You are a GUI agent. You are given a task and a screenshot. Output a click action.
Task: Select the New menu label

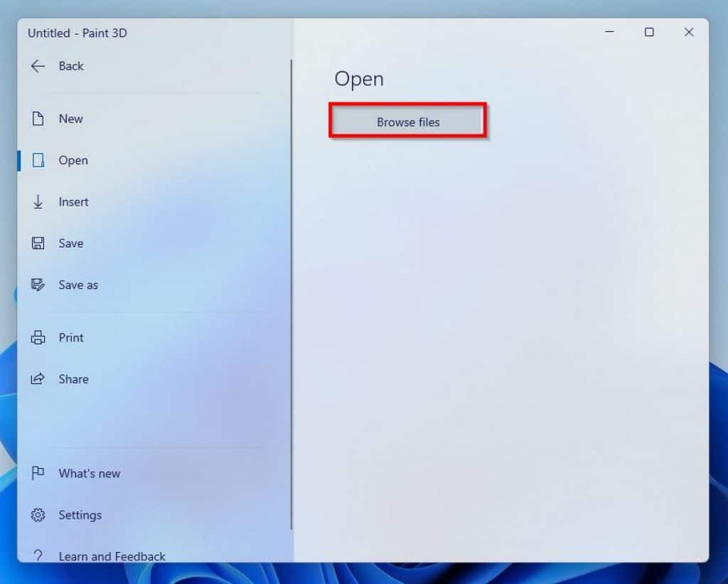[70, 119]
